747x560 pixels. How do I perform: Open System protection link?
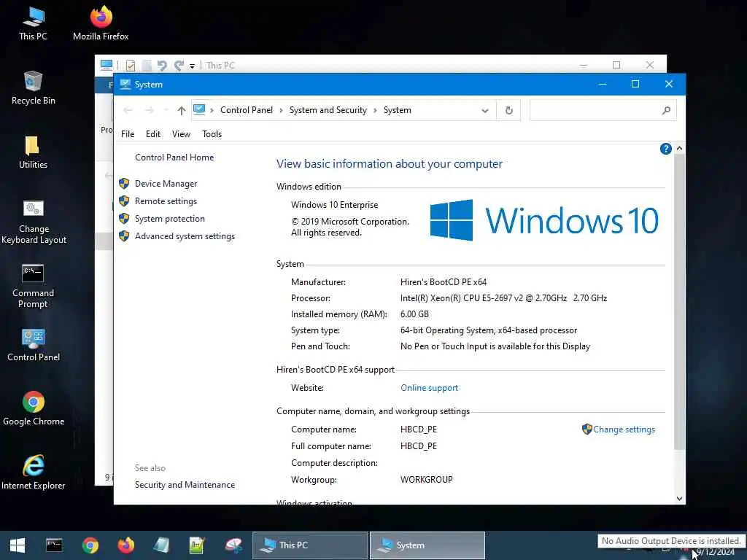pyautogui.click(x=169, y=219)
